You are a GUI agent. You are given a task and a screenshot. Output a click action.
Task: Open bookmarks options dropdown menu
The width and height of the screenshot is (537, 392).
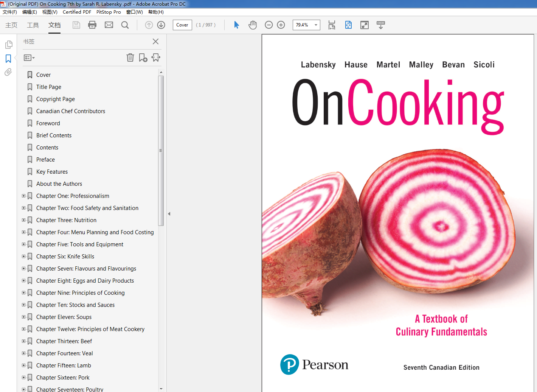point(29,58)
